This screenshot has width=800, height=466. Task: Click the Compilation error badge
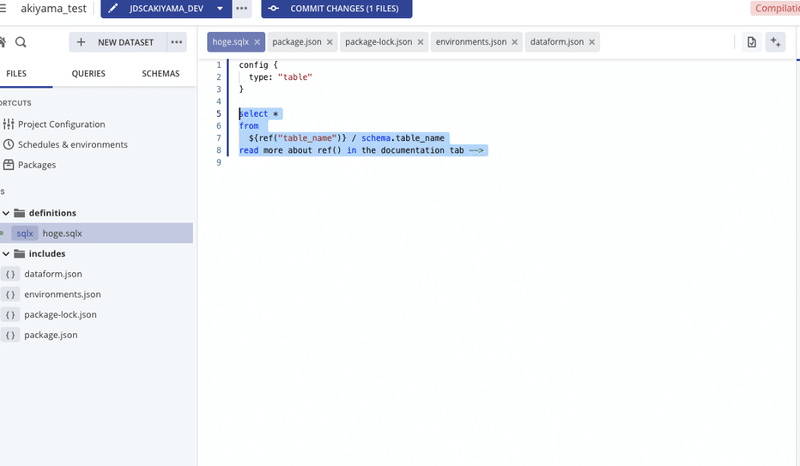pyautogui.click(x=775, y=8)
